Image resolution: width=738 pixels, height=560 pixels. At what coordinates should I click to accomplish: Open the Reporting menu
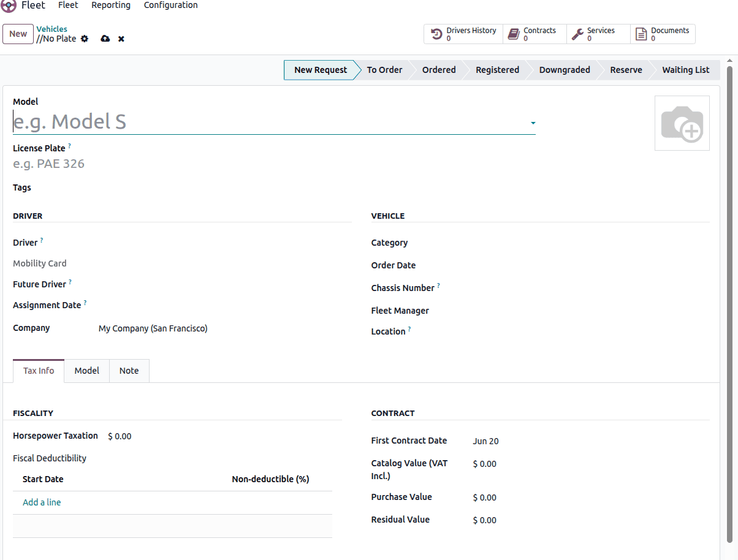[111, 5]
